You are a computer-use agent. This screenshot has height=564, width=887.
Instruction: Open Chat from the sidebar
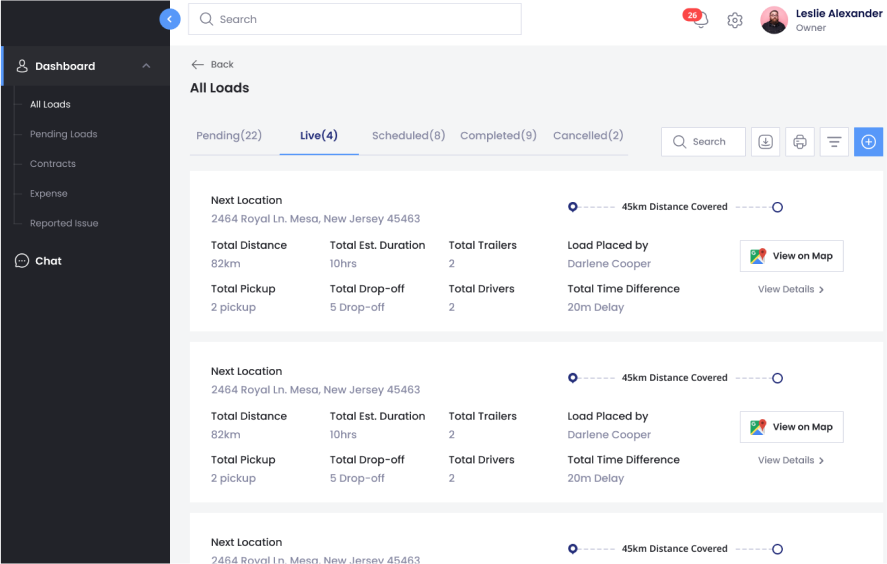(48, 261)
